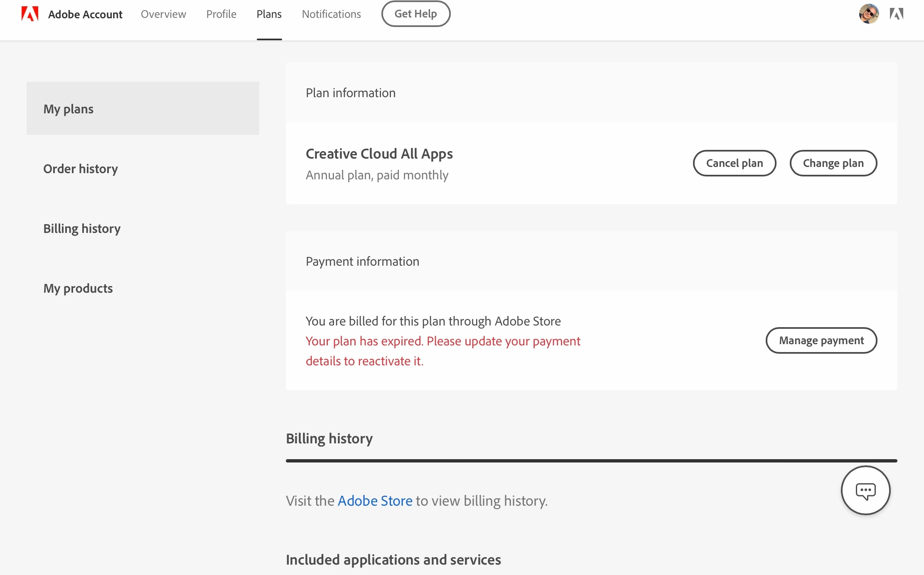Follow the Adobe Store link
The image size is (924, 575).
375,501
